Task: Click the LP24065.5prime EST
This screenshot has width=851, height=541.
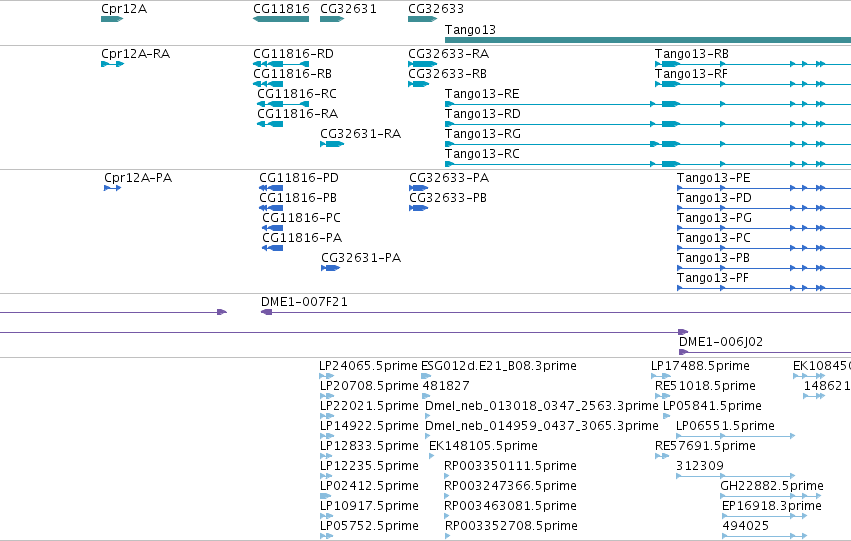Action: (326, 376)
